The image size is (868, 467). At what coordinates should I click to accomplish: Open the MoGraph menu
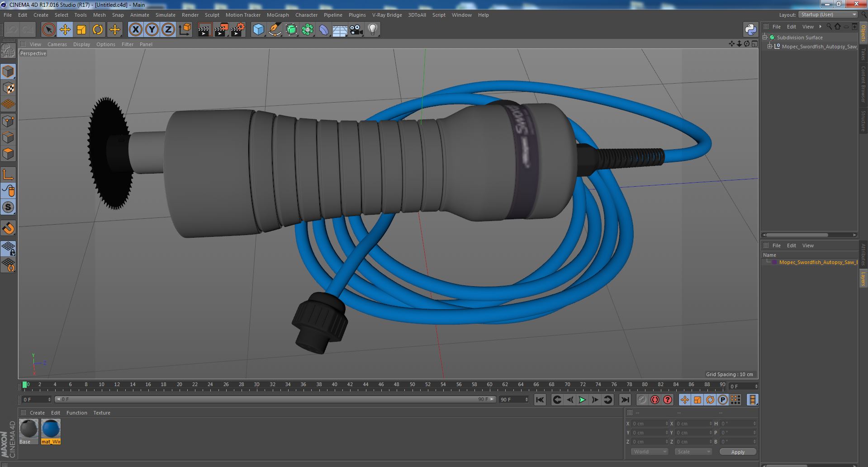tap(278, 15)
